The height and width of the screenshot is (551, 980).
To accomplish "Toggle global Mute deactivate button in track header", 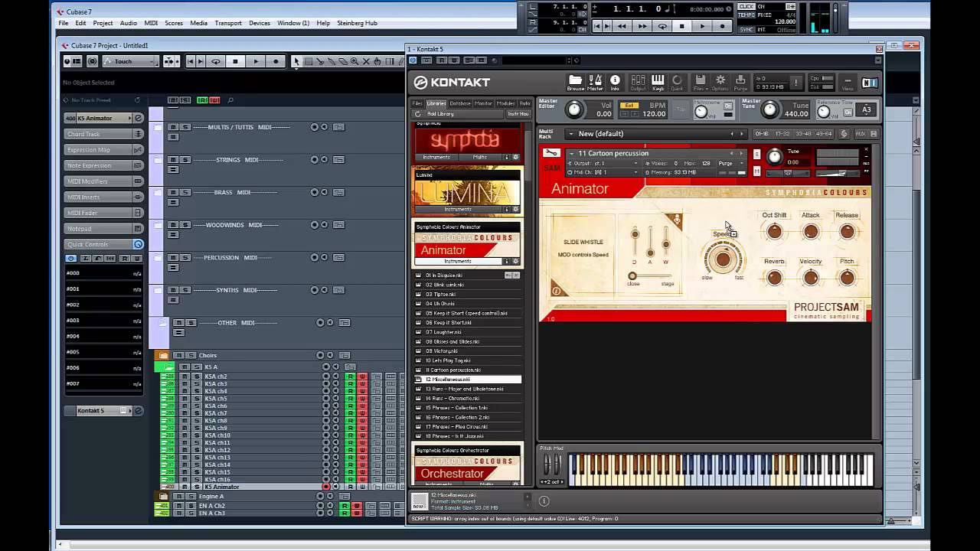I will pyautogui.click(x=173, y=100).
